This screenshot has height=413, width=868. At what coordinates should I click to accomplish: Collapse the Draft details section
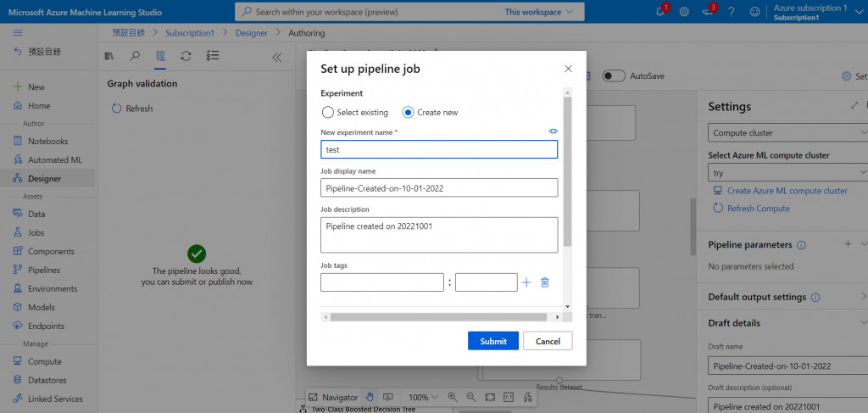[x=864, y=323]
